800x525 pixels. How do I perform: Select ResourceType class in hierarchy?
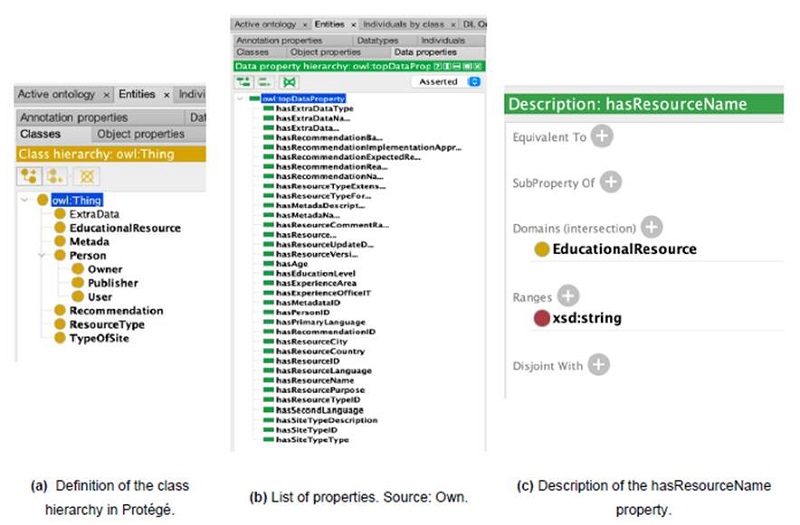tap(107, 324)
